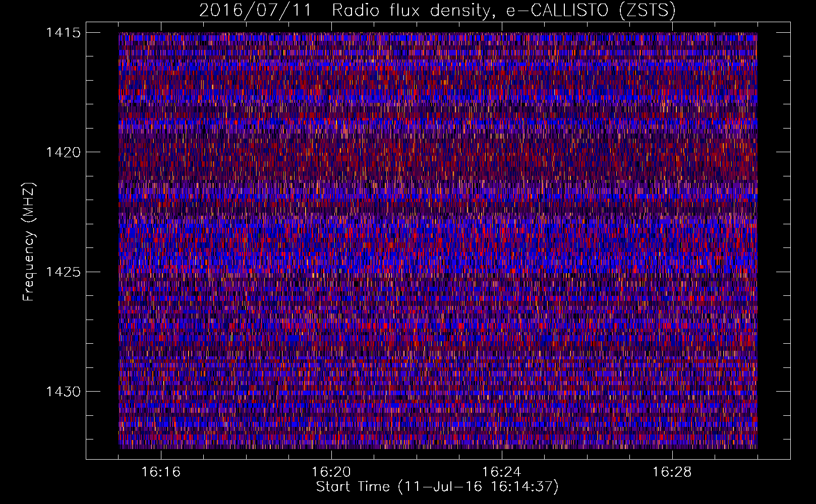Viewport: 816px width, 504px height.
Task: Select the 1430 frequency tick label
Action: 63,392
